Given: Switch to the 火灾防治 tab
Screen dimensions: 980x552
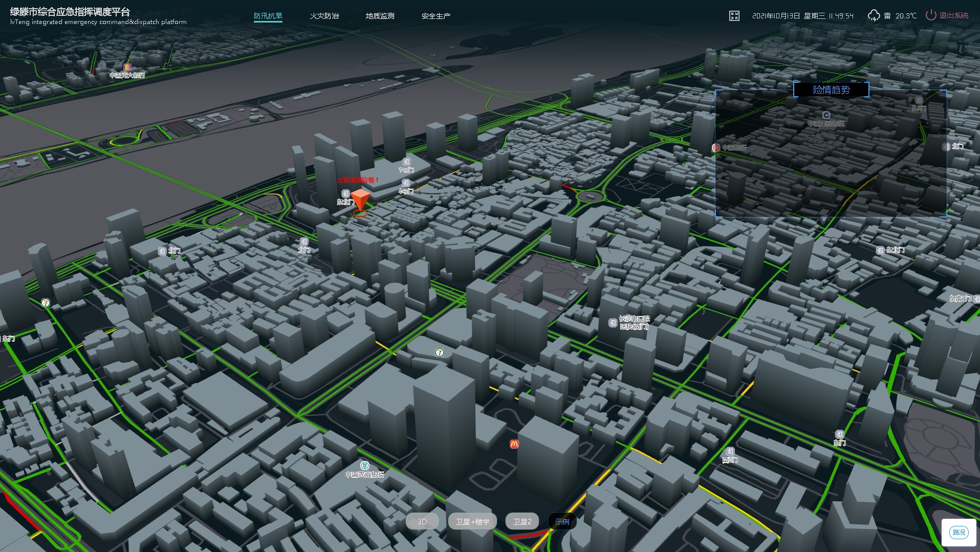Looking at the screenshot, I should [324, 16].
